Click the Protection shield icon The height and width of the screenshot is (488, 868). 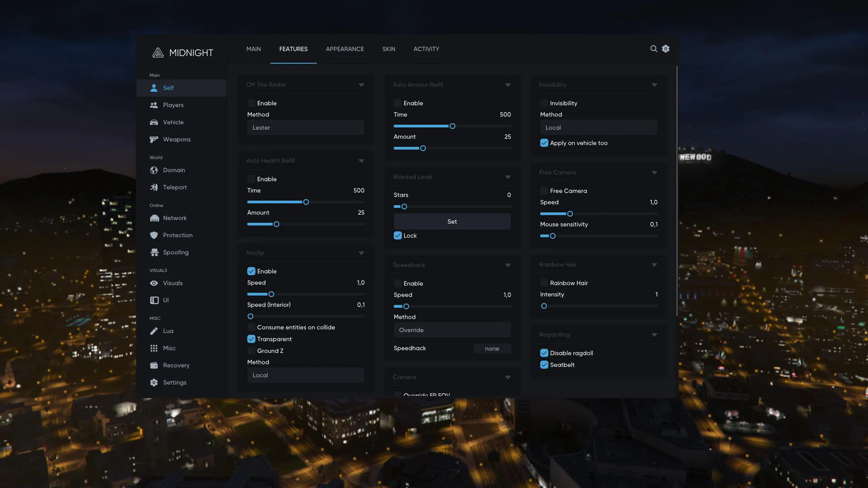pos(154,235)
